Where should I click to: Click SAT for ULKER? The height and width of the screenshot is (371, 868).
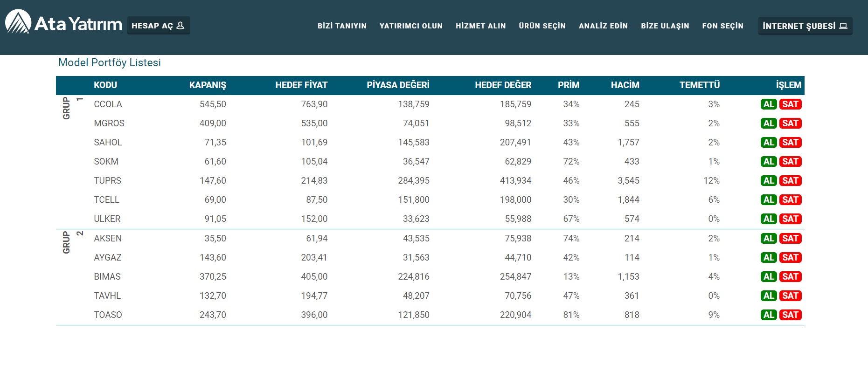tap(790, 219)
